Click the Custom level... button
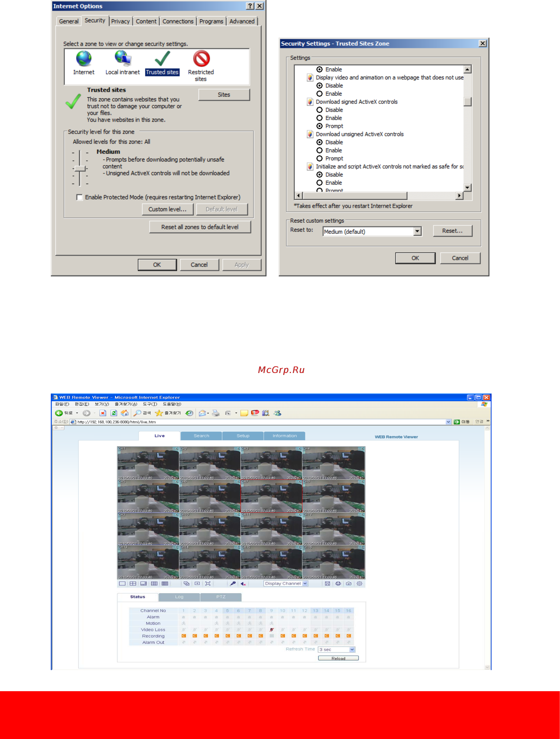Screen dimensions: 560x739 tap(167, 210)
